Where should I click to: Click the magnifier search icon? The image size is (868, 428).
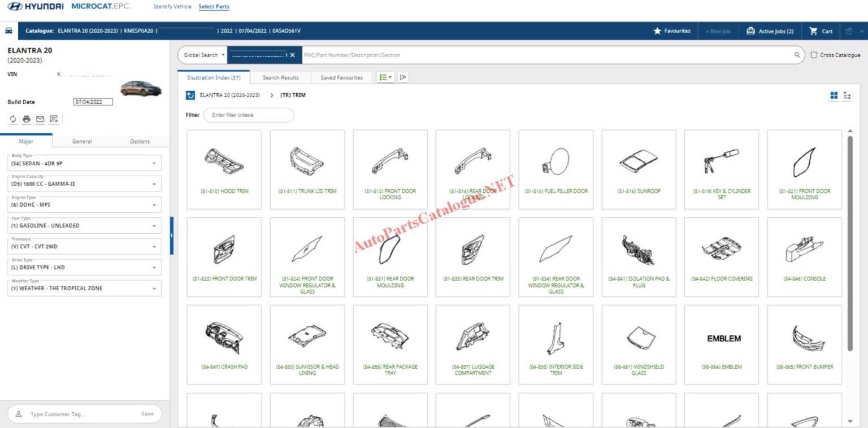797,55
